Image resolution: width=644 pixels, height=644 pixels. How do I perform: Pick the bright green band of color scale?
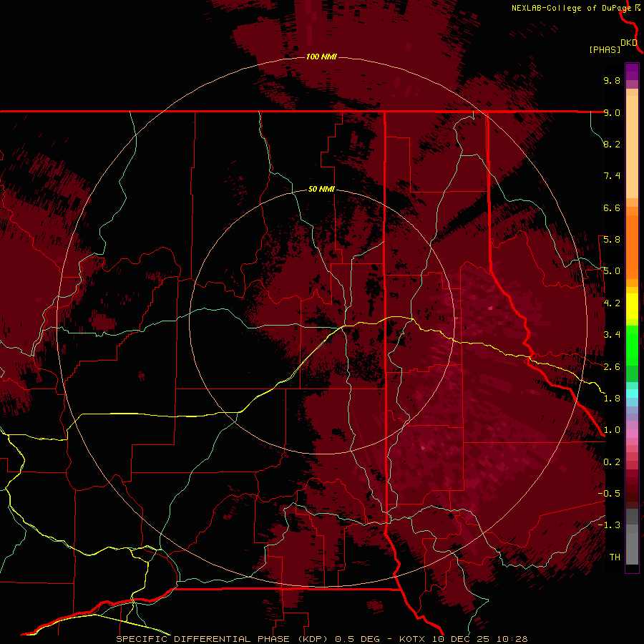point(632,345)
